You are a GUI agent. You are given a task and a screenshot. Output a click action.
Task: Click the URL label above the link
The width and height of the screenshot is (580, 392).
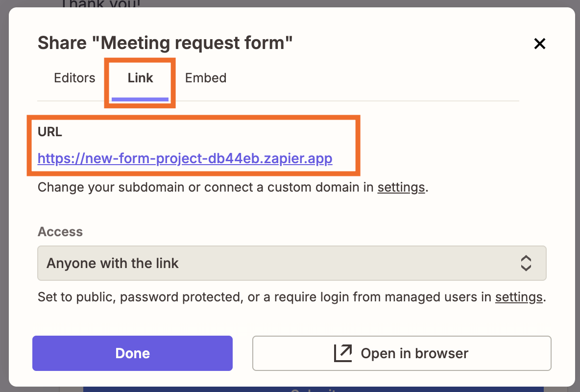[49, 132]
